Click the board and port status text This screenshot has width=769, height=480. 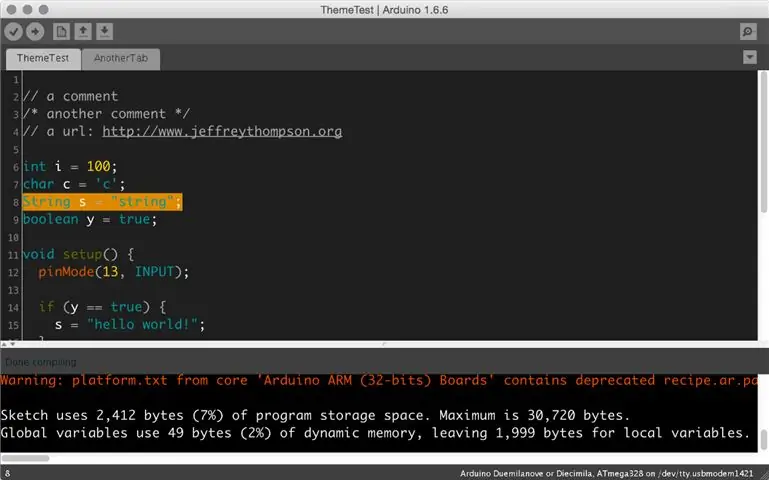click(606, 474)
